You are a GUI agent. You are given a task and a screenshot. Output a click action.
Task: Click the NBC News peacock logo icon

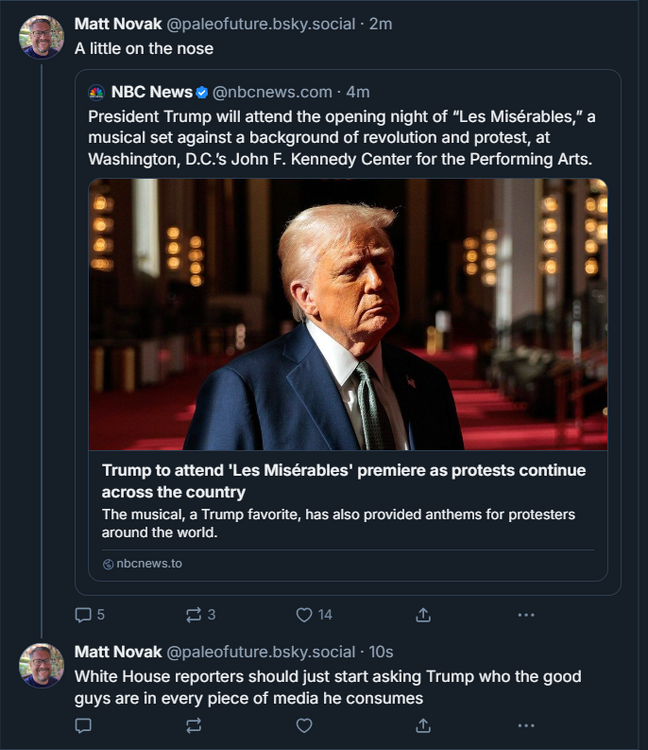pyautogui.click(x=97, y=92)
